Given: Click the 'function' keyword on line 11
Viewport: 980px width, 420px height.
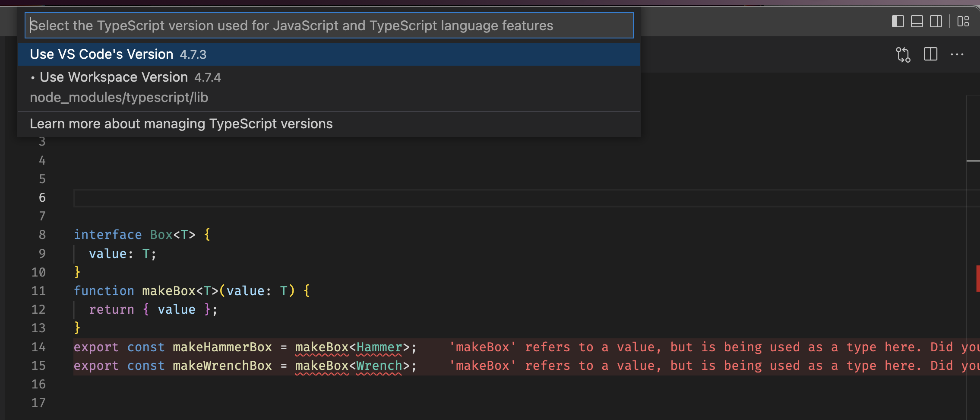Looking at the screenshot, I should click(x=104, y=291).
